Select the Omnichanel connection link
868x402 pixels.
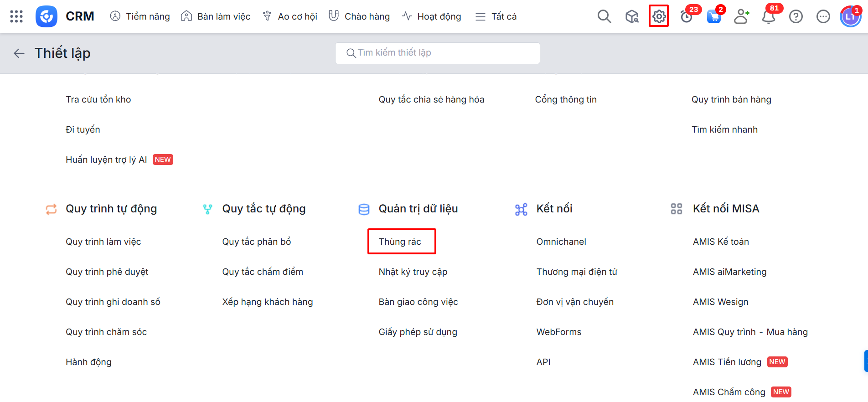coord(561,242)
